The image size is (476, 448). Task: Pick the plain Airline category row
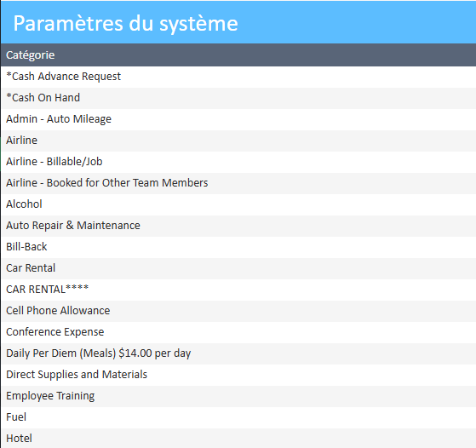click(238, 141)
